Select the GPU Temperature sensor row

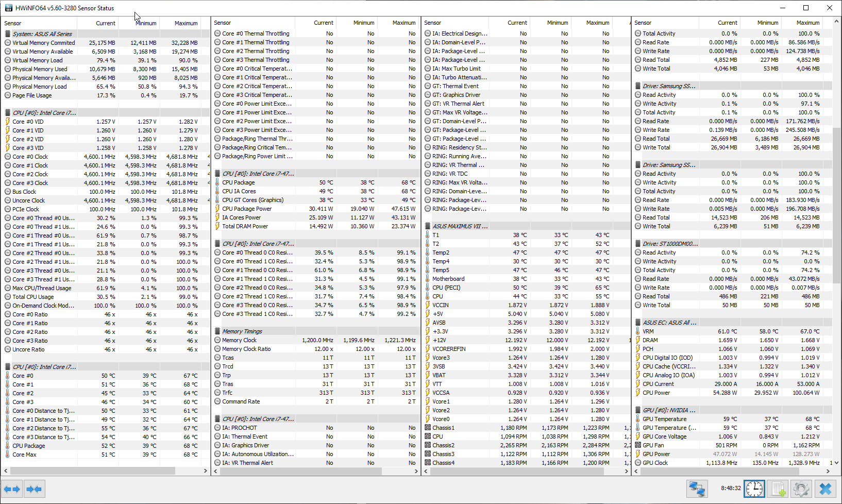click(664, 419)
